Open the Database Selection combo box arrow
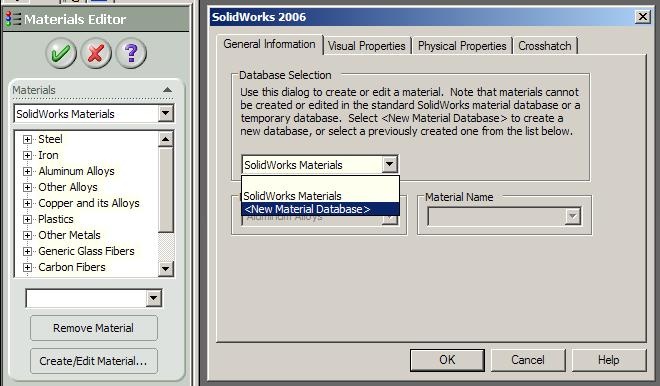This screenshot has height=386, width=660. (x=390, y=164)
